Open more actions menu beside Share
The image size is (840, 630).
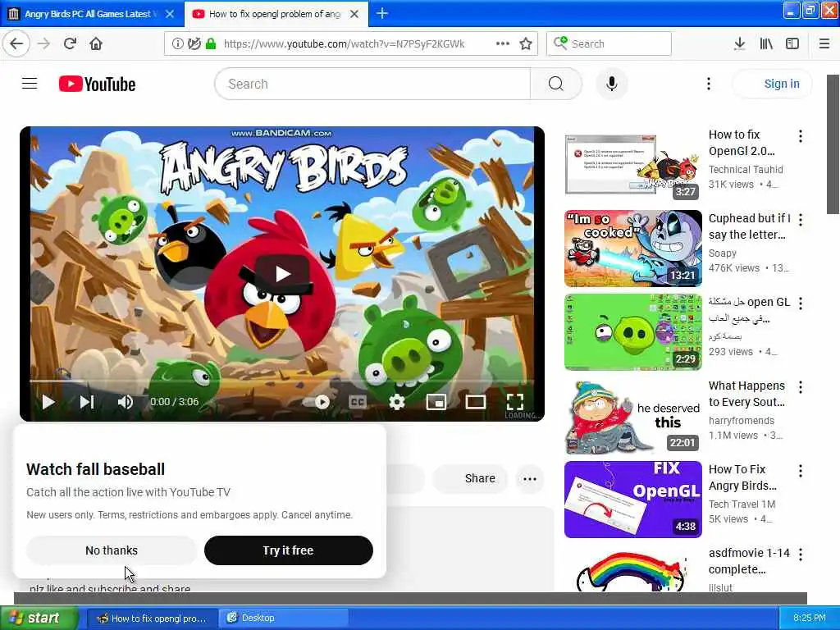(530, 478)
